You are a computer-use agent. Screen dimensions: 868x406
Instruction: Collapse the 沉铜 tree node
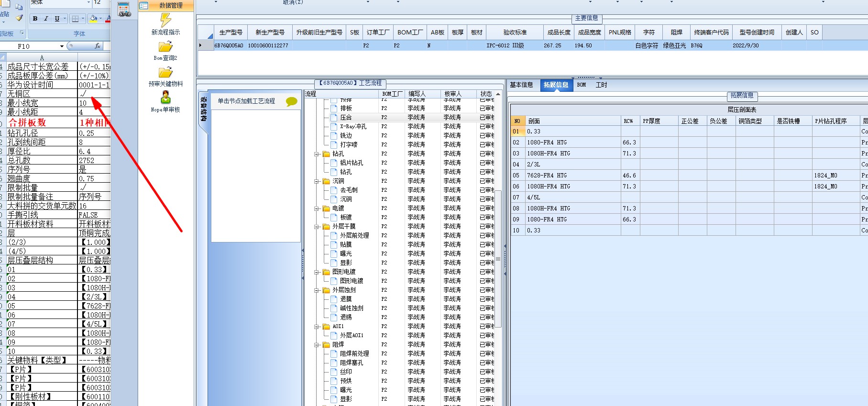pyautogui.click(x=317, y=181)
